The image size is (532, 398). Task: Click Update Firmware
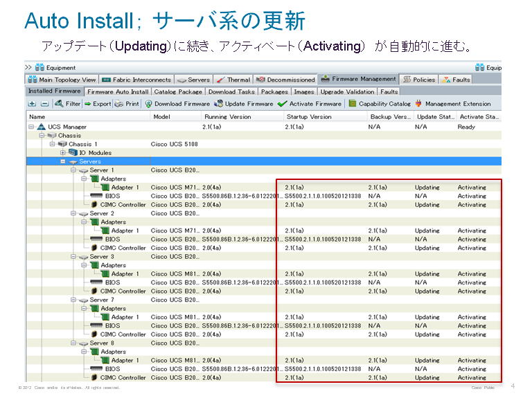click(243, 104)
